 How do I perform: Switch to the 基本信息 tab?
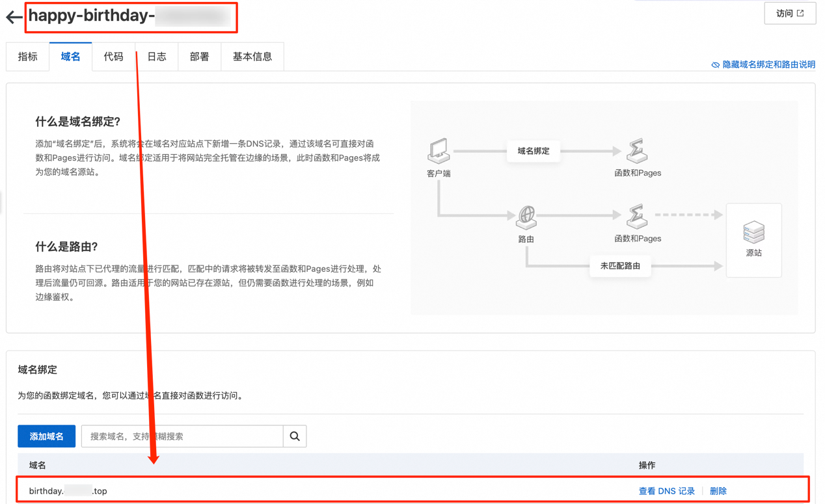click(x=252, y=57)
